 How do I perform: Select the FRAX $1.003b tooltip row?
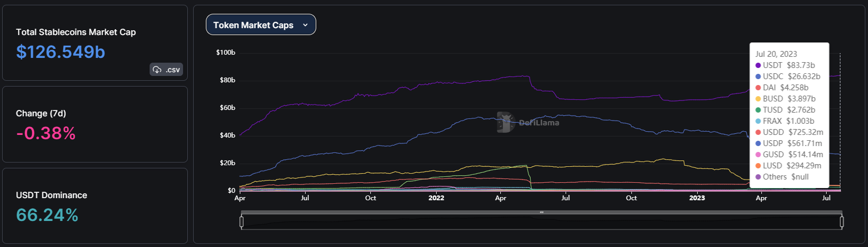tap(788, 121)
